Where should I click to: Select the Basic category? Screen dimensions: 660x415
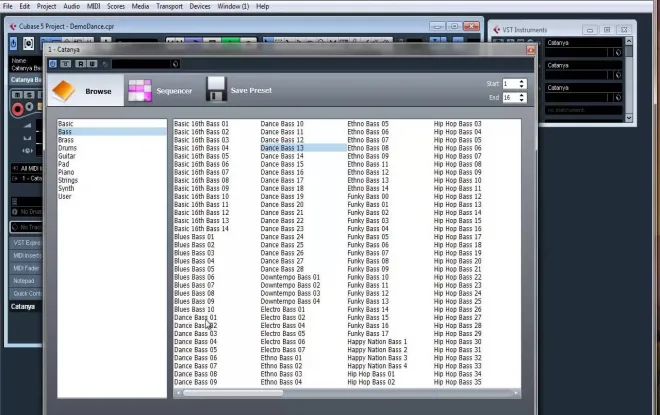[x=112, y=124]
